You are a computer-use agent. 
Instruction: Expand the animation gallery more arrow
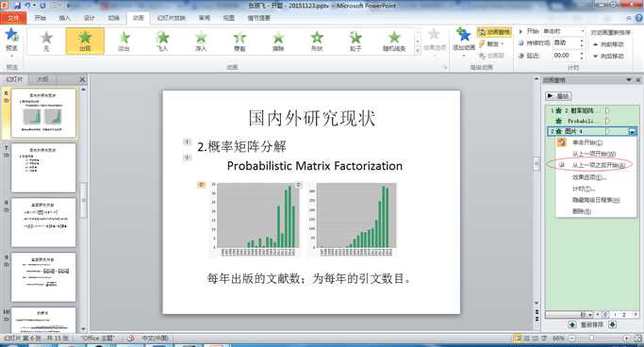[x=418, y=51]
